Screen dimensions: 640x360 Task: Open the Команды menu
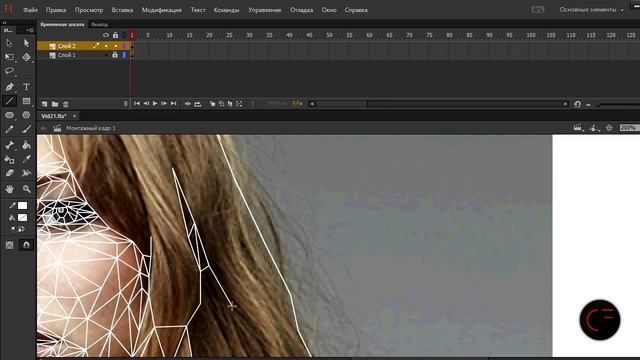click(x=227, y=10)
